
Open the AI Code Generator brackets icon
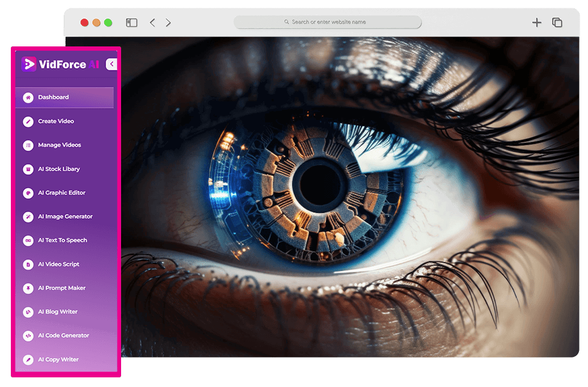tap(28, 336)
